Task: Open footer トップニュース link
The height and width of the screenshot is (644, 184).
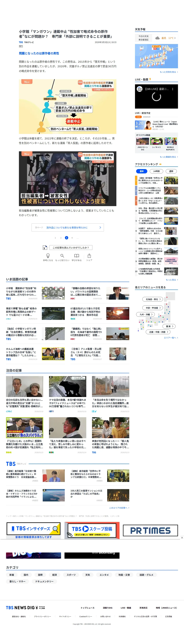Action: click(x=88, y=608)
